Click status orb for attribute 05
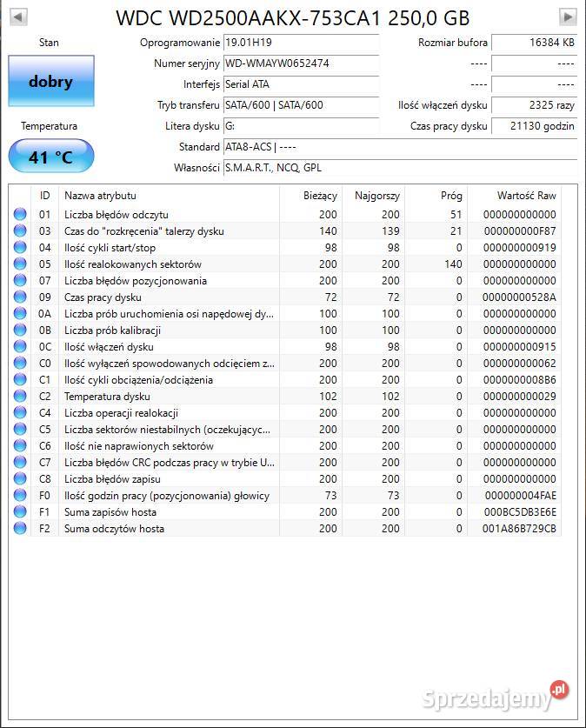This screenshot has width=586, height=728. 20,264
